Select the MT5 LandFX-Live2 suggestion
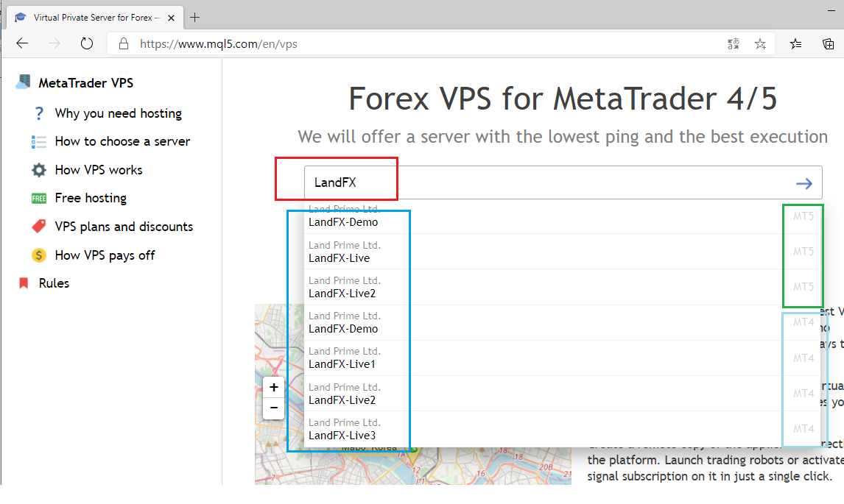Viewport: 844px width, 504px height. pos(563,287)
